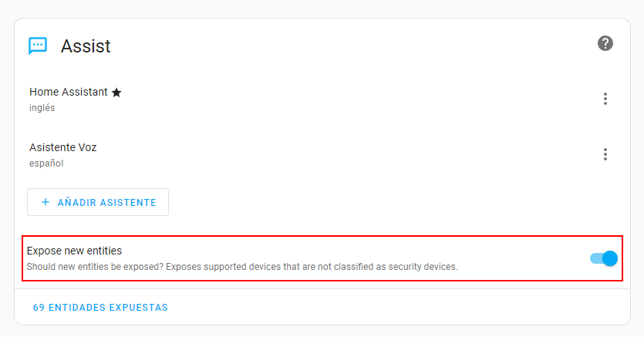
Task: Click the Assist chat bubble icon
Action: [x=38, y=45]
